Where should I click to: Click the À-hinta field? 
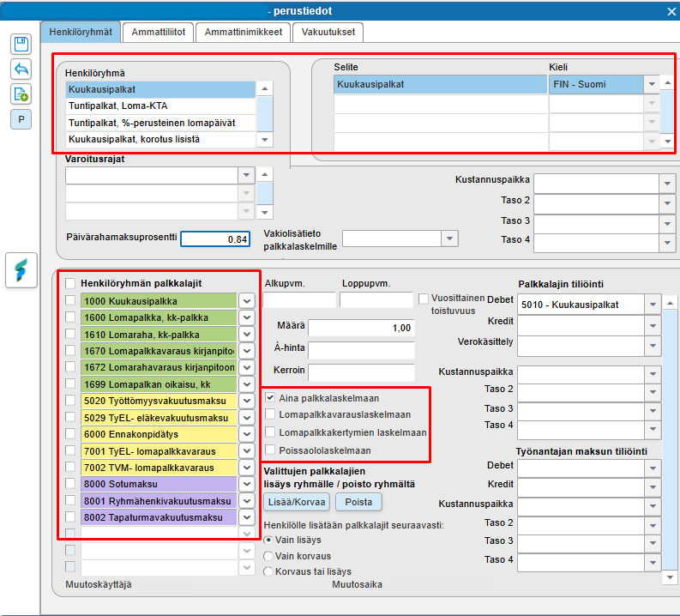pyautogui.click(x=361, y=350)
